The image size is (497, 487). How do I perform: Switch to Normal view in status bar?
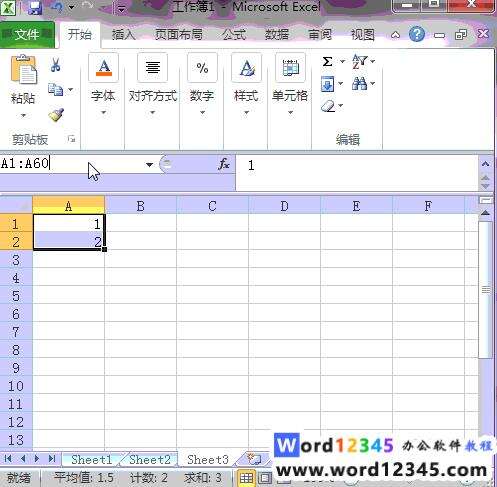[246, 478]
